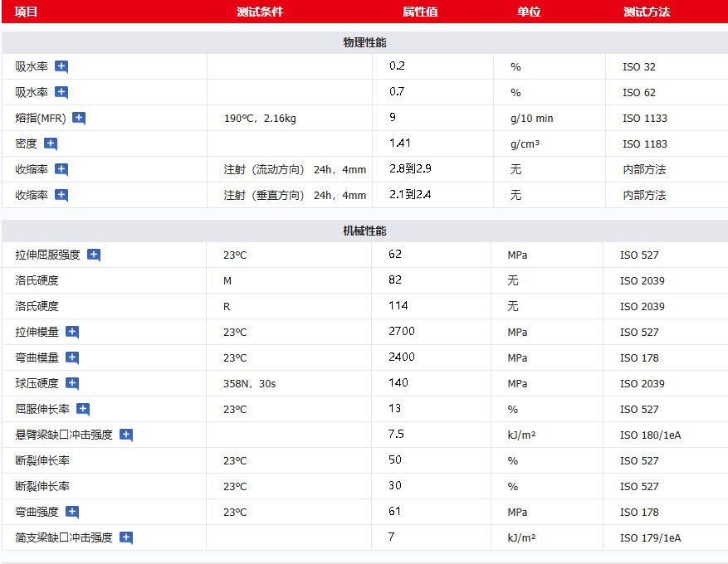
Task: Click the 属性值 column header
Action: [420, 12]
